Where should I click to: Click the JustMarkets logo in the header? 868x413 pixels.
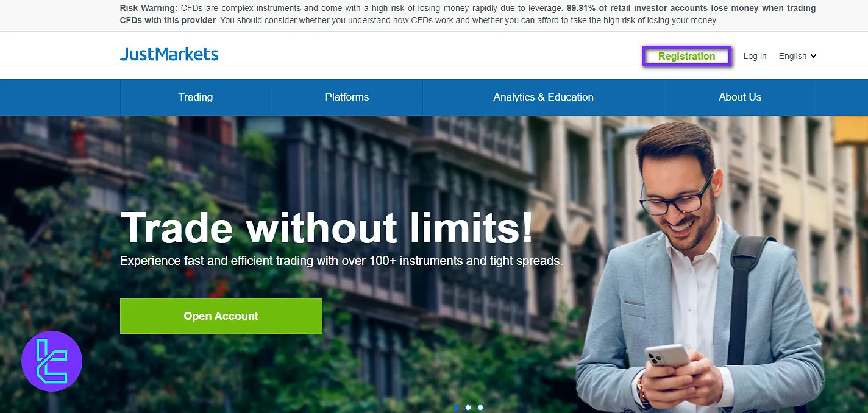tap(169, 55)
